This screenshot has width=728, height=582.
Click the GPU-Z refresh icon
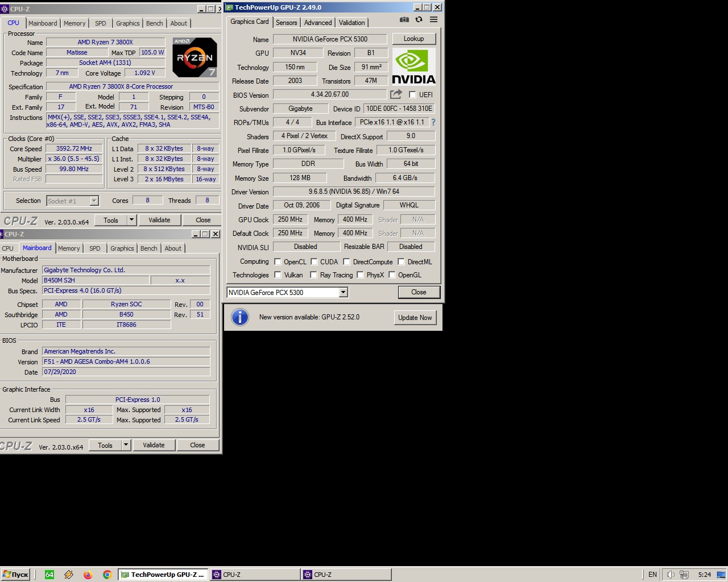pos(419,19)
